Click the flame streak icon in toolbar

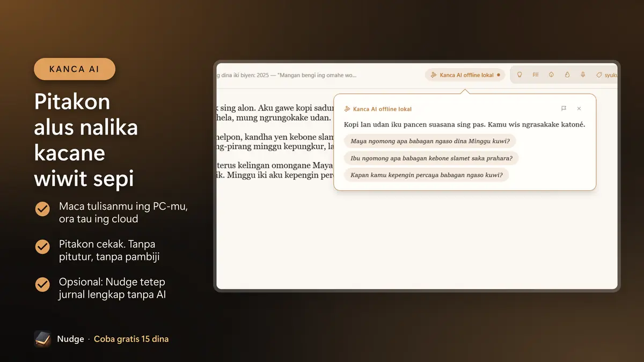(x=567, y=75)
